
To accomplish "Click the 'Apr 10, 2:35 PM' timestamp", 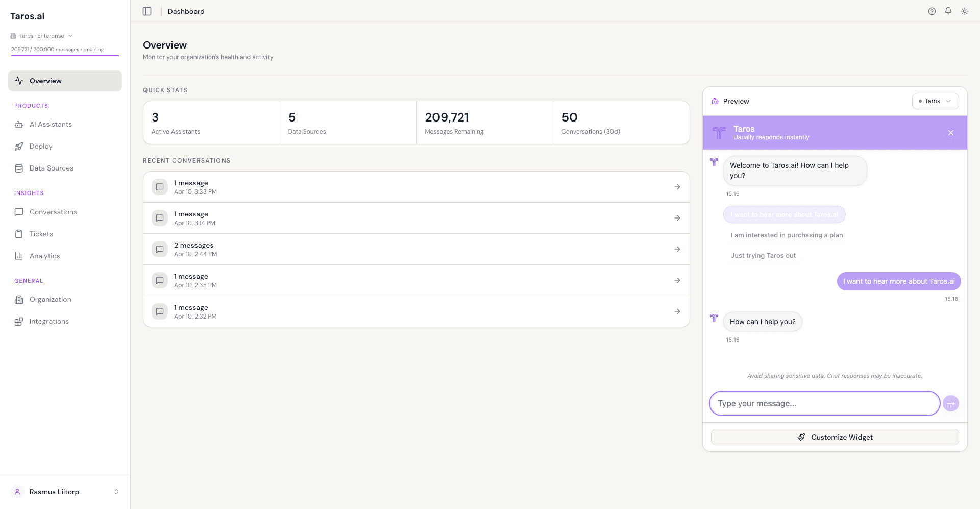I will (195, 285).
